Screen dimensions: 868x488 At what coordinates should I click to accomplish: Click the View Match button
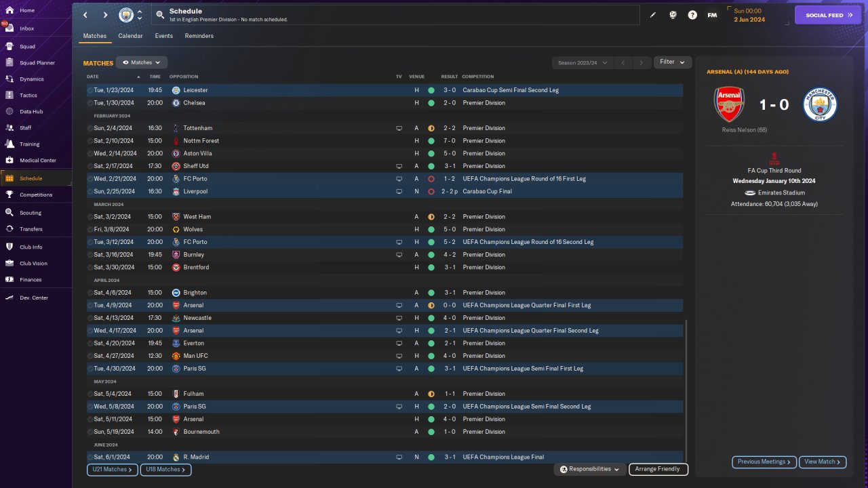click(823, 462)
